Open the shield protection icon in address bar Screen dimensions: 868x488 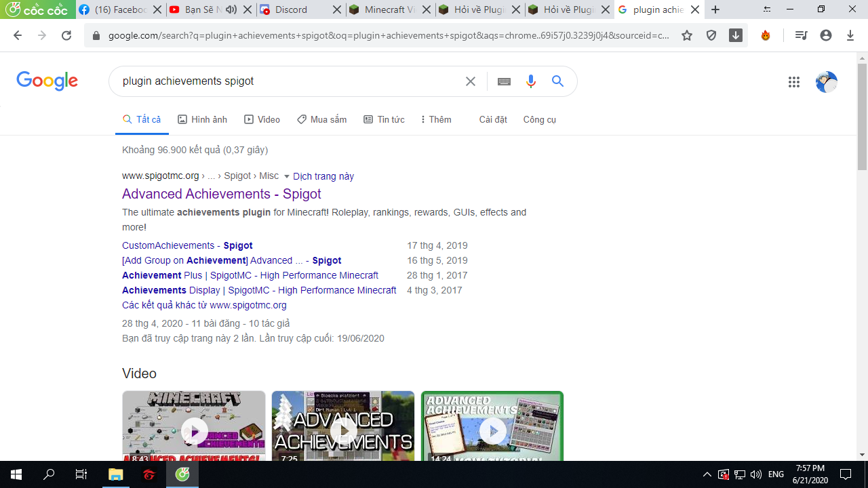(x=711, y=36)
